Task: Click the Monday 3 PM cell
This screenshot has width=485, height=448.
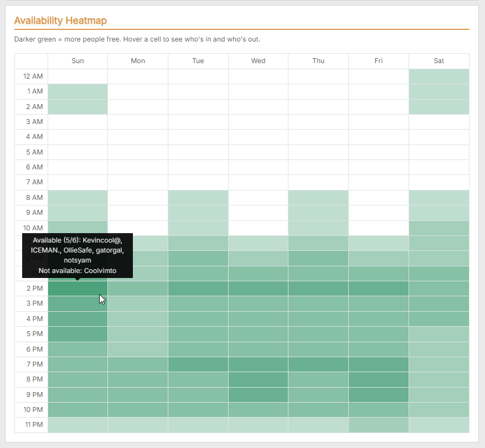Action: coord(138,303)
